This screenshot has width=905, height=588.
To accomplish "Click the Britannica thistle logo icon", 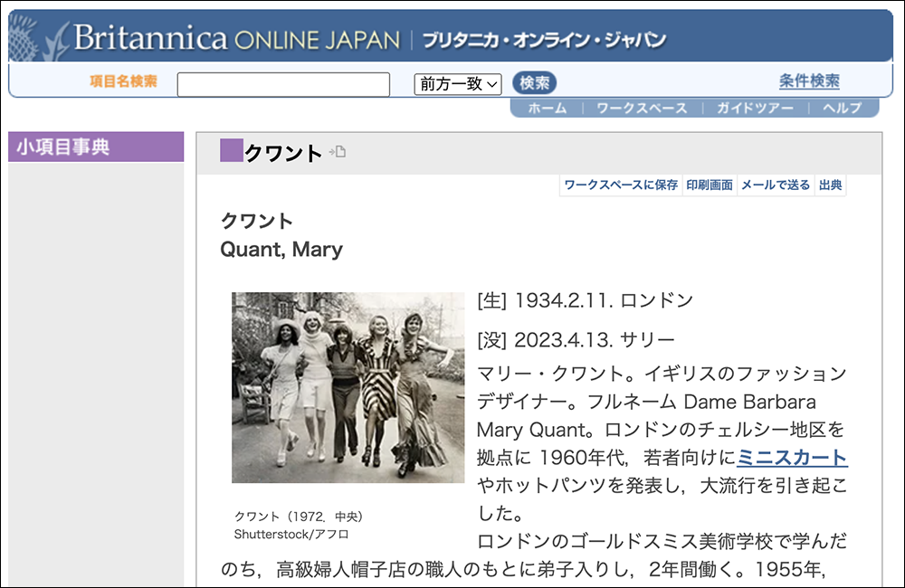I will click(39, 38).
